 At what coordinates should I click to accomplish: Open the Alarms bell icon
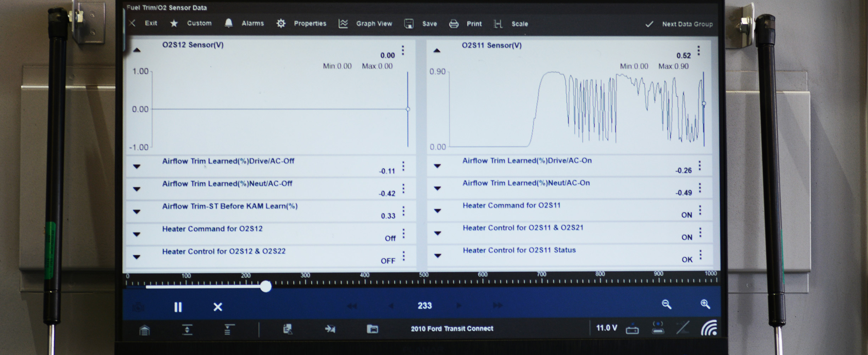(229, 23)
